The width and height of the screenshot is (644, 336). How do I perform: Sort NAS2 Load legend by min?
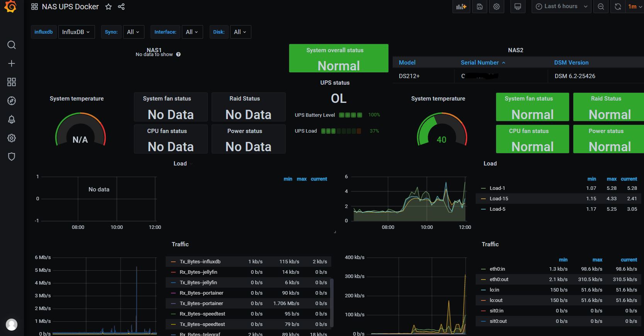[x=592, y=179]
